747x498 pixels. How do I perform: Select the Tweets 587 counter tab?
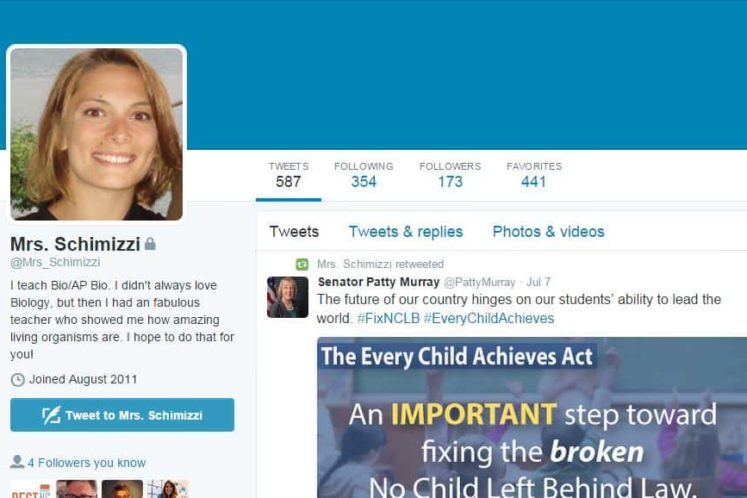click(288, 175)
